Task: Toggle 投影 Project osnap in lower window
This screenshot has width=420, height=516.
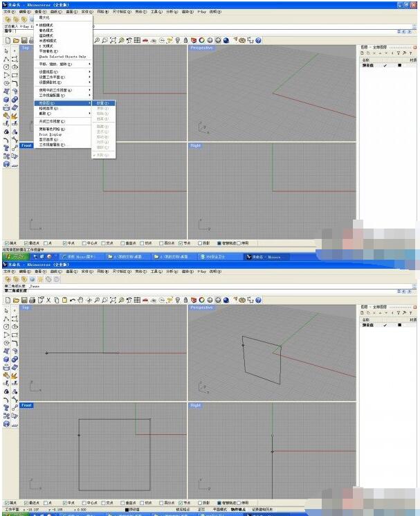Action: [204, 503]
